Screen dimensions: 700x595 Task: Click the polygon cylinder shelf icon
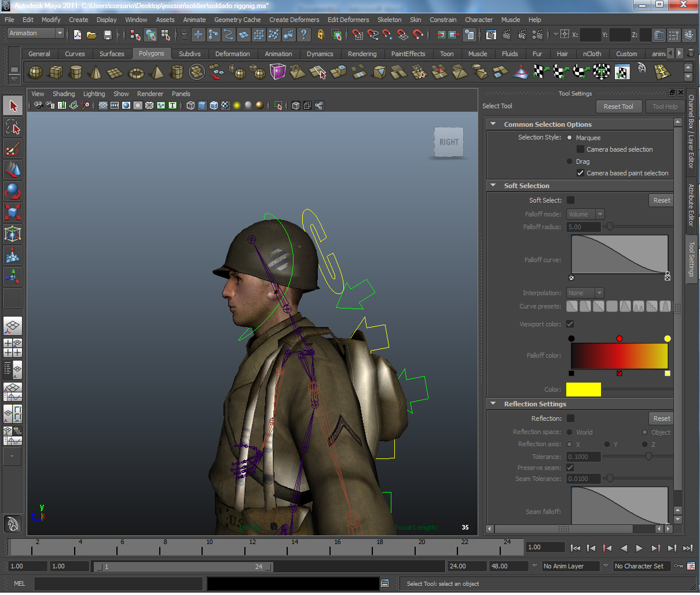tap(76, 72)
